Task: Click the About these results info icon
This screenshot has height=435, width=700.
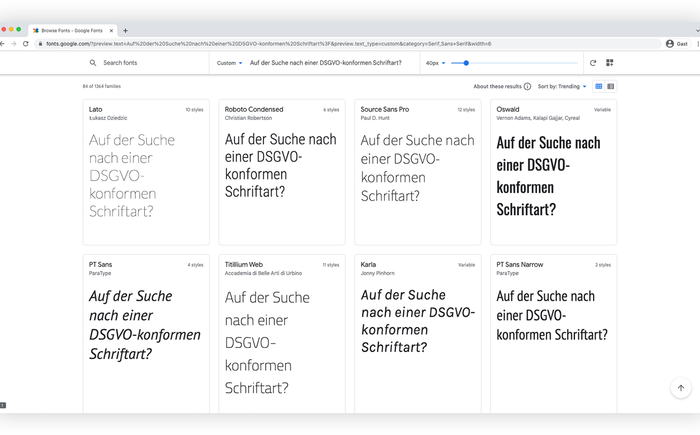Action: (527, 87)
